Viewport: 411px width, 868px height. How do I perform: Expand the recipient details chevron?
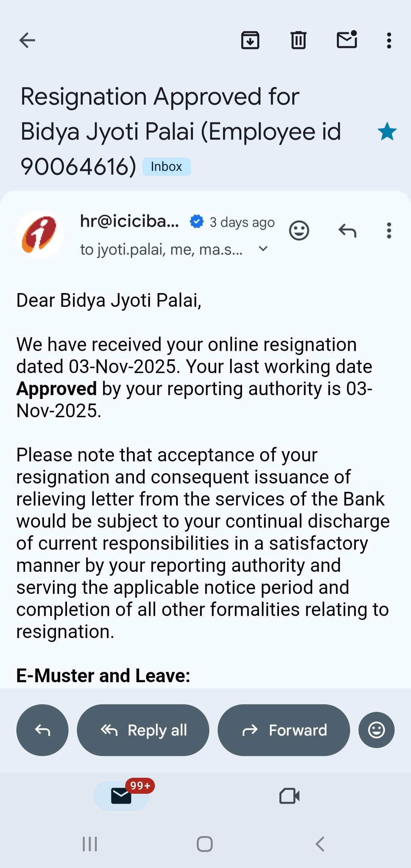[263, 249]
